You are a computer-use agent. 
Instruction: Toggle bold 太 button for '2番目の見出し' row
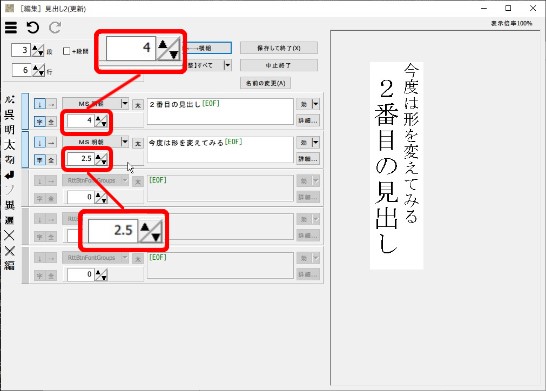coord(138,104)
